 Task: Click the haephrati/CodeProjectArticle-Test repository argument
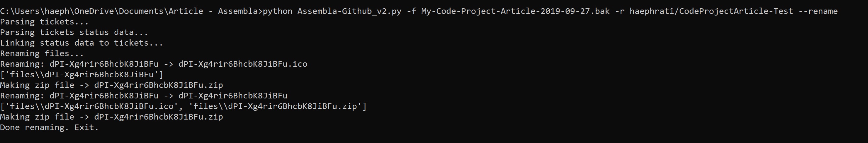(711, 11)
